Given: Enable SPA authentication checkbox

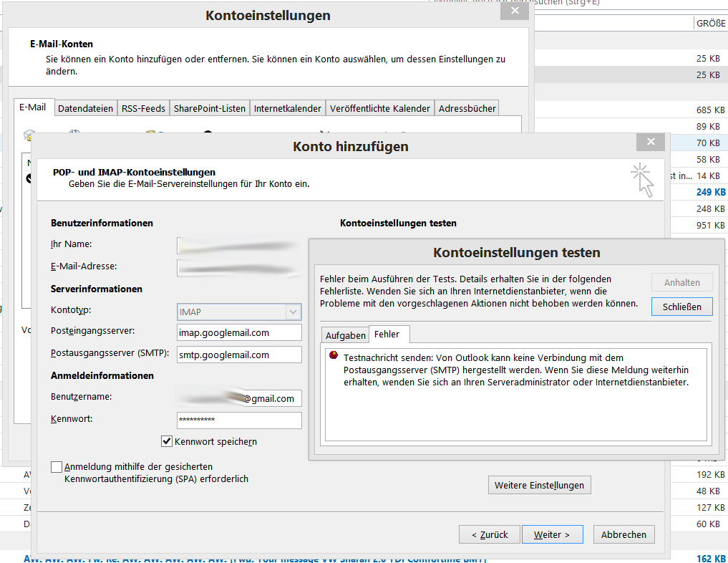Looking at the screenshot, I should (x=56, y=467).
